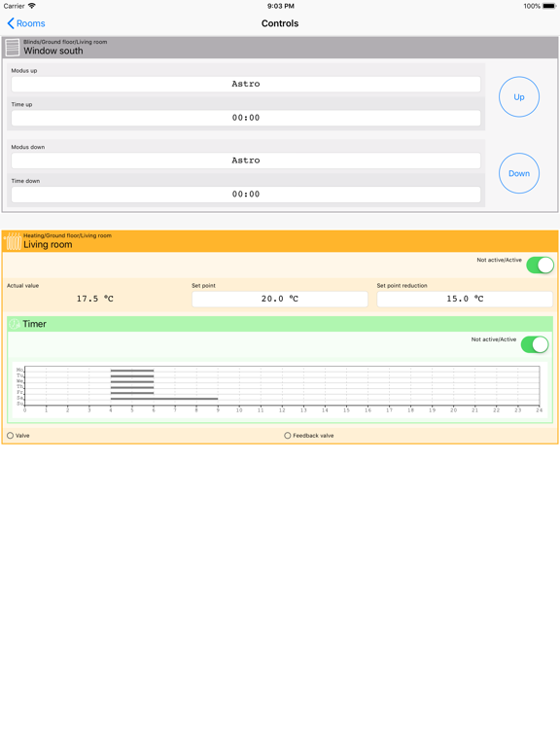
Task: Edit the Time down 00:00 field
Action: coord(246,195)
